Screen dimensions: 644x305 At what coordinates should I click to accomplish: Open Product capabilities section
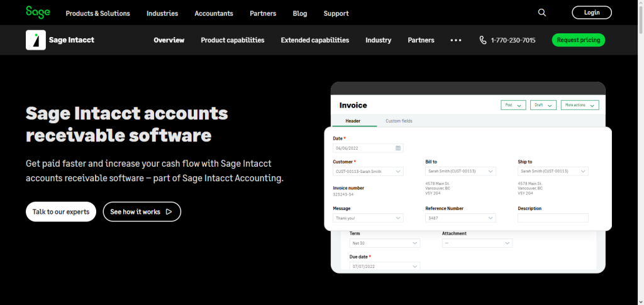[x=233, y=40]
